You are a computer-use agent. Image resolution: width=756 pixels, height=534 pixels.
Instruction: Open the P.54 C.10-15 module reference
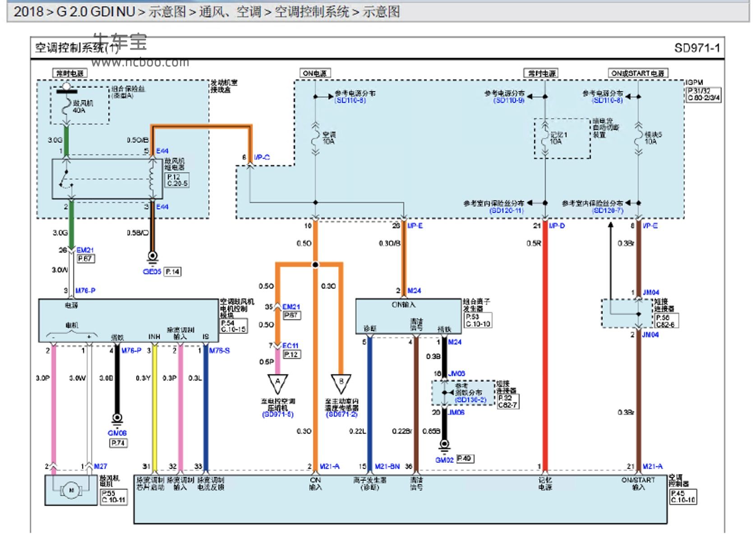233,326
